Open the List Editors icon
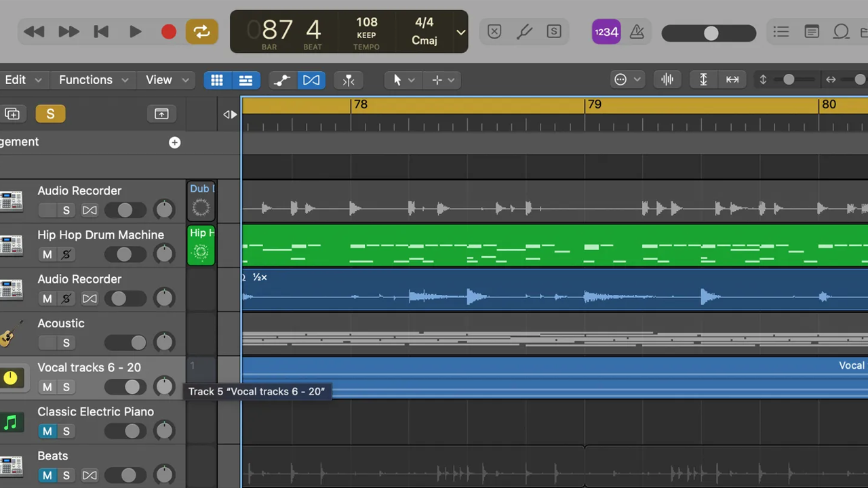Screen dimensions: 868x488 tap(781, 32)
